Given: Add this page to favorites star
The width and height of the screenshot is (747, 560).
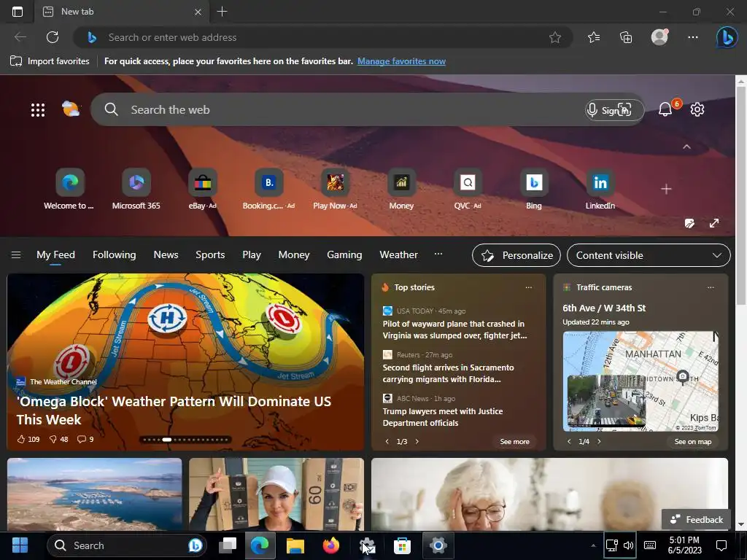Looking at the screenshot, I should tap(554, 37).
